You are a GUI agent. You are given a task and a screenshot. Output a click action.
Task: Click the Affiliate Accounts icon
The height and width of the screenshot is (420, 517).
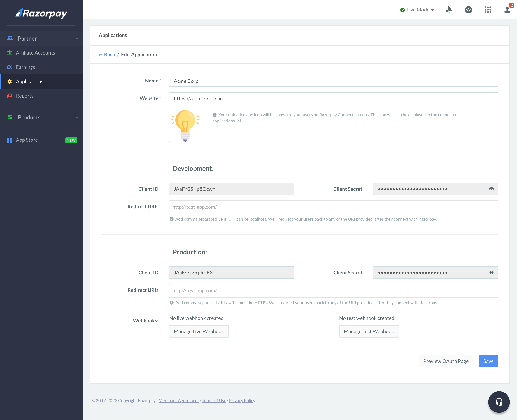pyautogui.click(x=10, y=52)
